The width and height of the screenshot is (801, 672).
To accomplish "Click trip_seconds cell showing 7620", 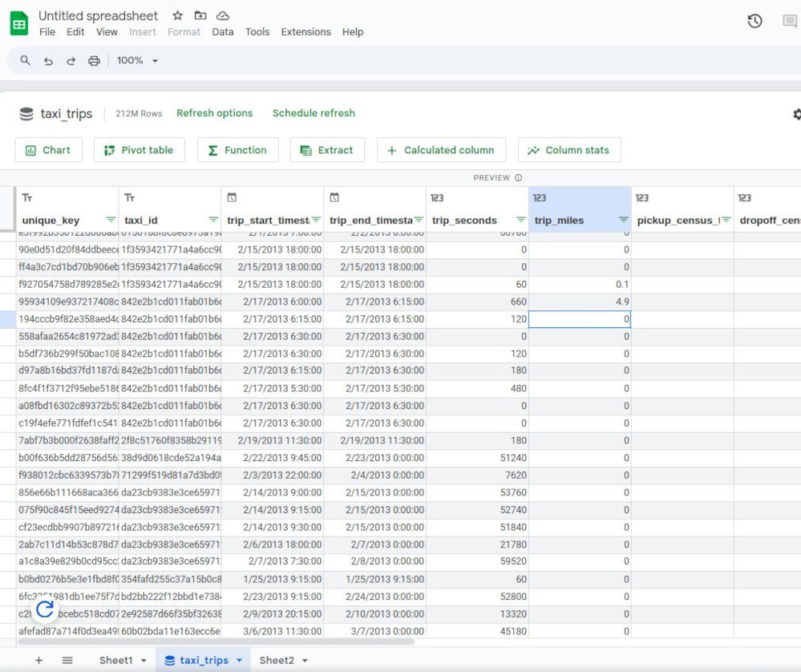I will coord(477,476).
